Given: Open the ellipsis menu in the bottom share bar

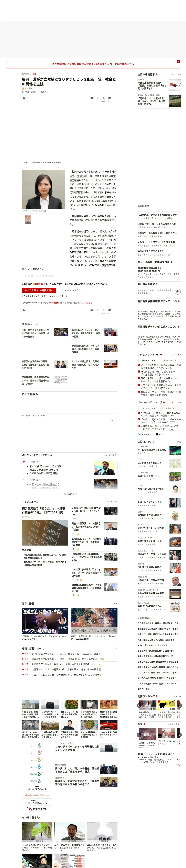Looking at the screenshot, I should [x=115, y=310].
